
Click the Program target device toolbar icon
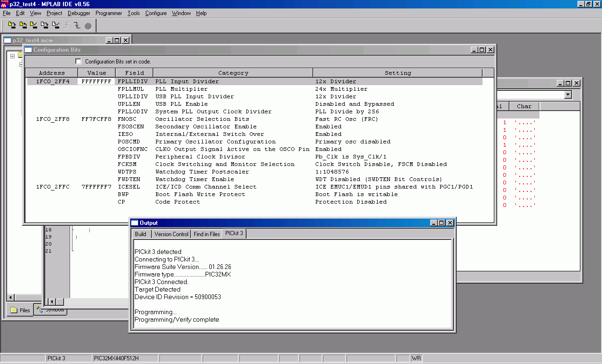(x=12, y=25)
